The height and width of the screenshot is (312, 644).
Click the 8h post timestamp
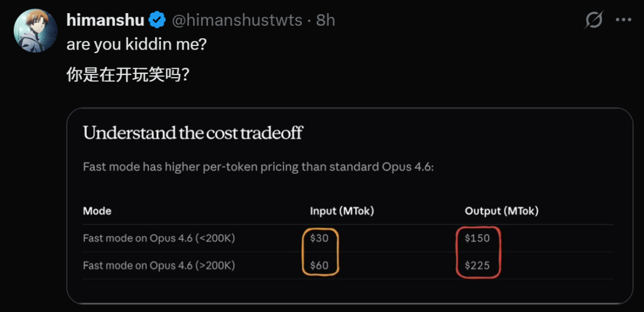[x=326, y=20]
